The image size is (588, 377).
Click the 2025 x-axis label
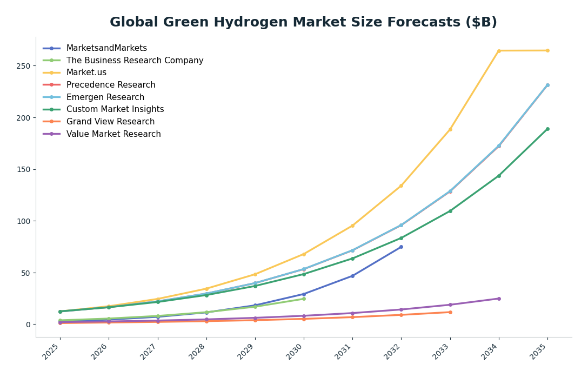point(51,352)
